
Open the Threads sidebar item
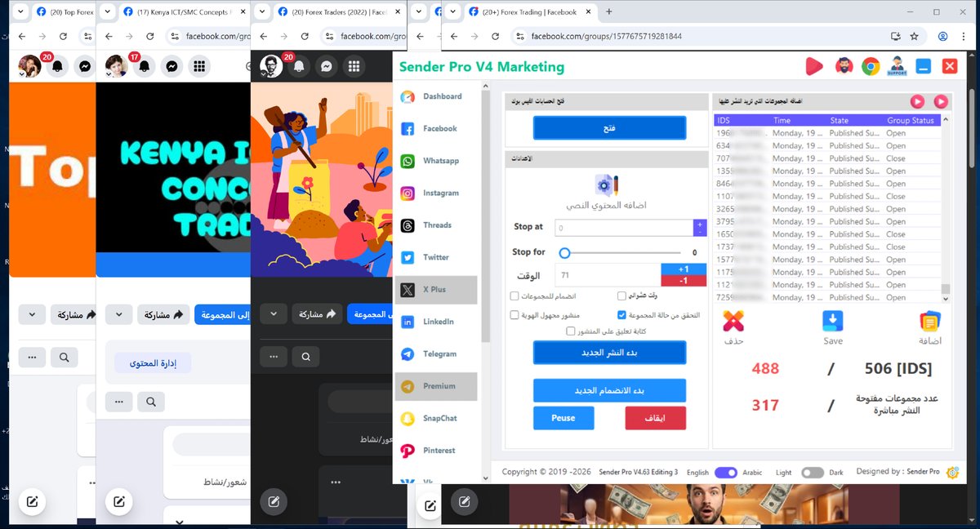437,225
